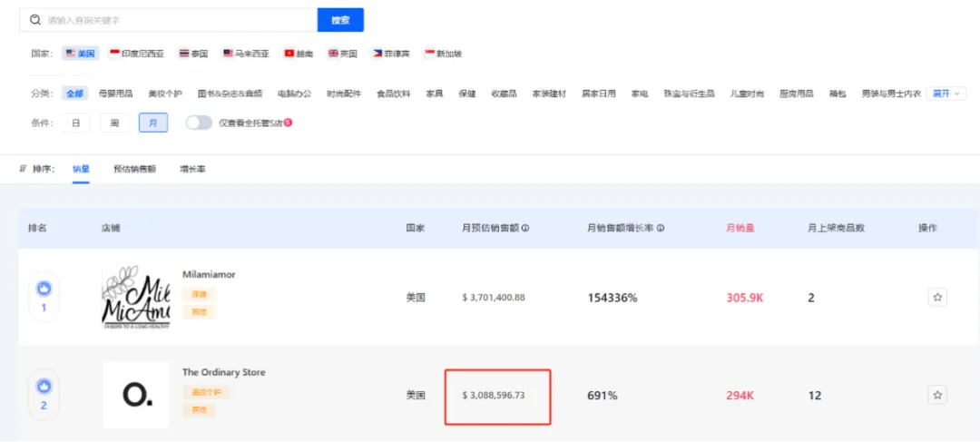Choose the 家装建材 category
This screenshot has height=442, width=980.
coord(549,93)
